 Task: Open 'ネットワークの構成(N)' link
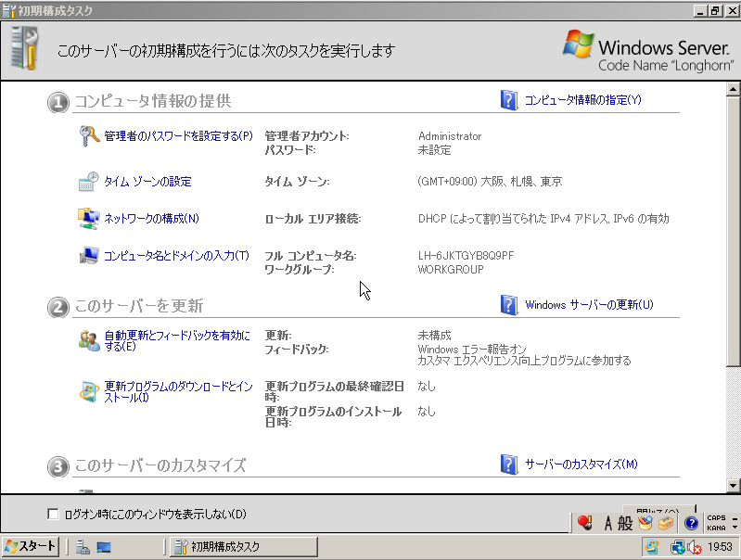pos(151,218)
